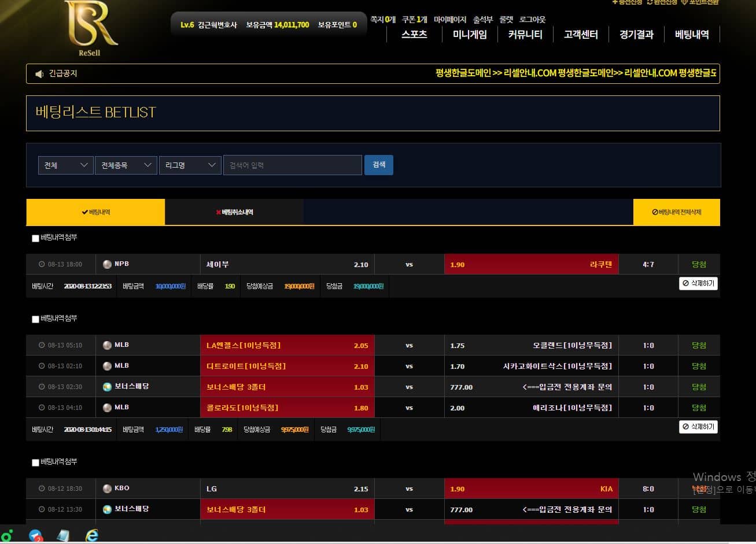Click LA앤젤스[1이닝득점] selection
Viewport: 756px width, 544px height.
pos(287,345)
